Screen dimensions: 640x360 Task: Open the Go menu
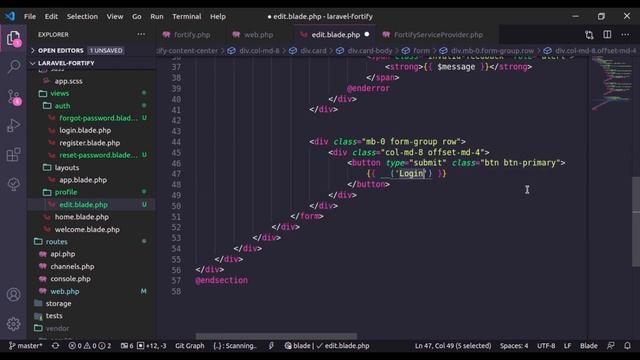point(136,16)
